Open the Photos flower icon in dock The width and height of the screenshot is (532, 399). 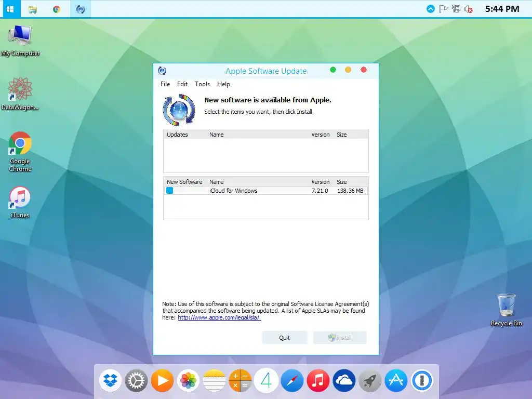click(x=188, y=380)
